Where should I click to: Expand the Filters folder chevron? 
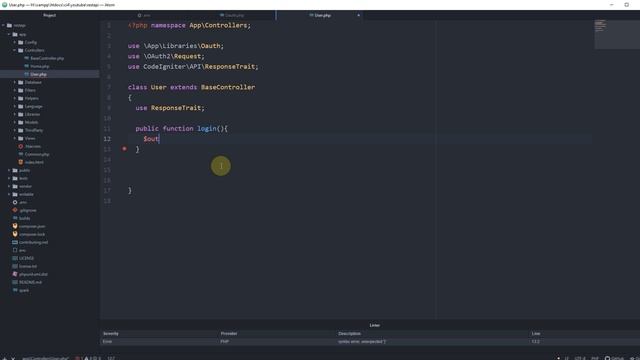(x=15, y=90)
